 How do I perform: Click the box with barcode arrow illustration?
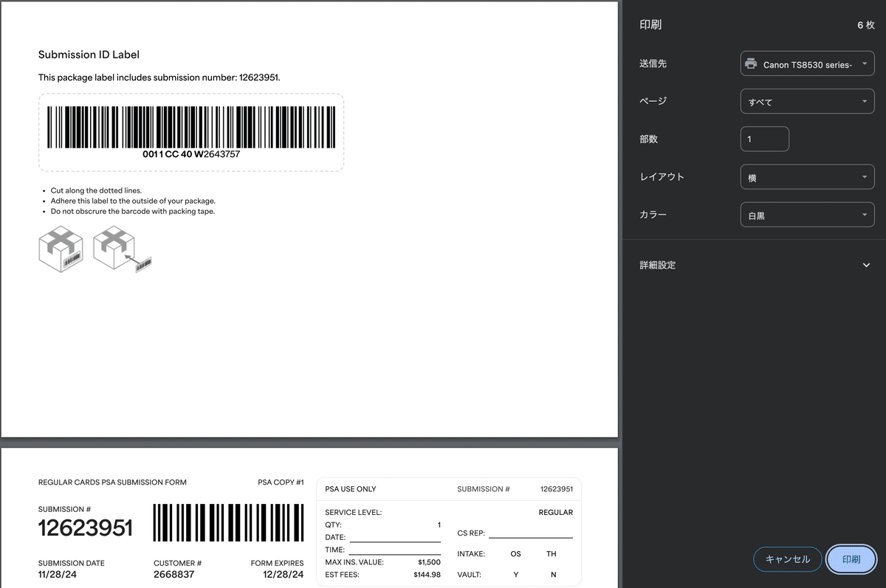pos(122,250)
